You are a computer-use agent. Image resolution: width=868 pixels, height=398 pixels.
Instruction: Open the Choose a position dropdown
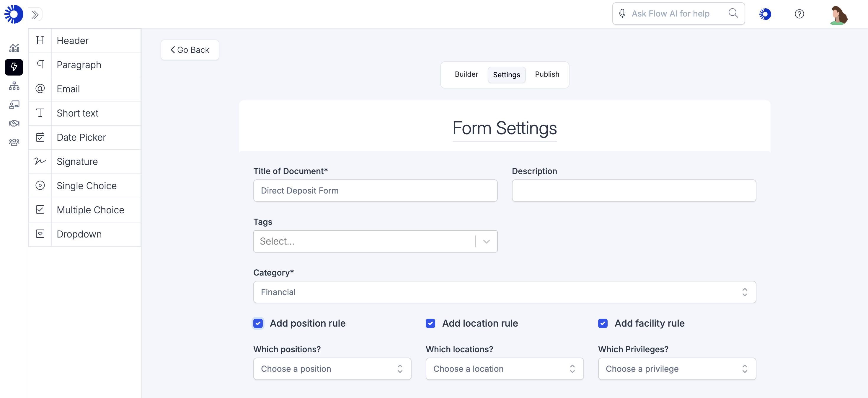332,369
